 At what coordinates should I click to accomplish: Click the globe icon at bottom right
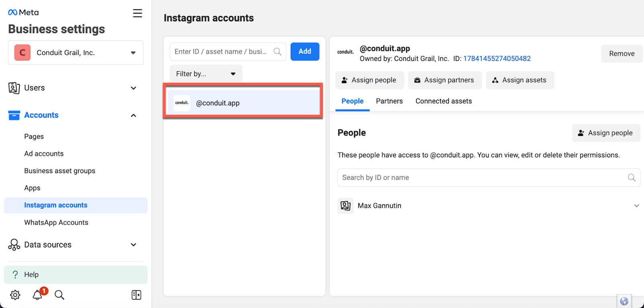(624, 301)
